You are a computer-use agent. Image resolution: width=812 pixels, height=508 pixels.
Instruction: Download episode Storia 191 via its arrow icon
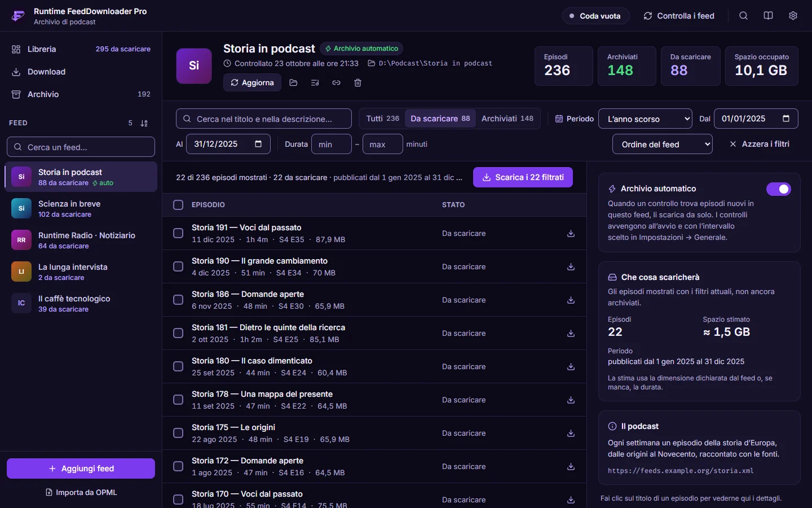[571, 233]
